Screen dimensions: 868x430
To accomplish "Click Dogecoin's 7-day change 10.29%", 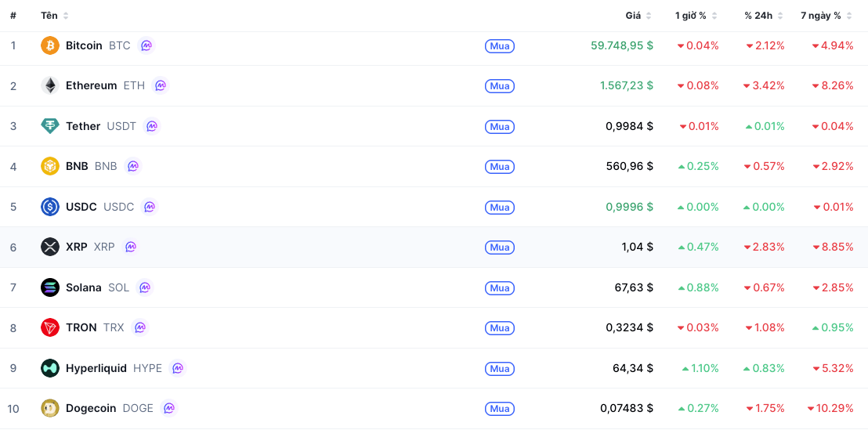I will click(x=830, y=408).
